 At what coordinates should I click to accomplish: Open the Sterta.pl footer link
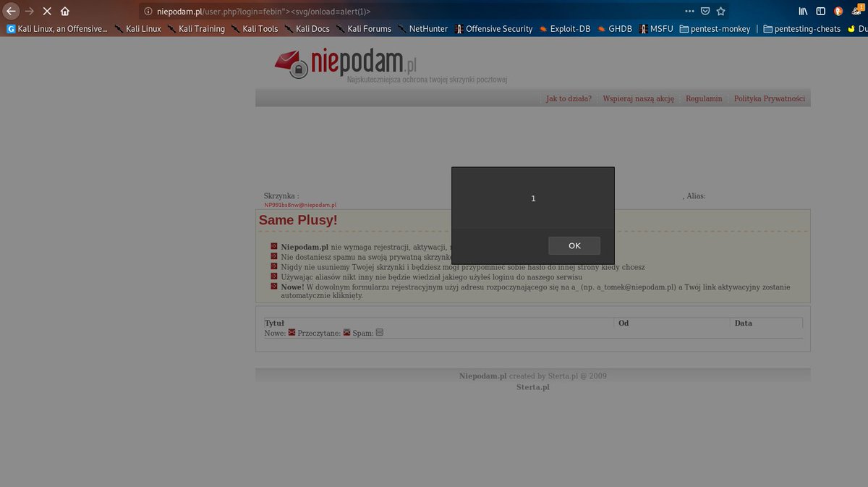(x=532, y=387)
